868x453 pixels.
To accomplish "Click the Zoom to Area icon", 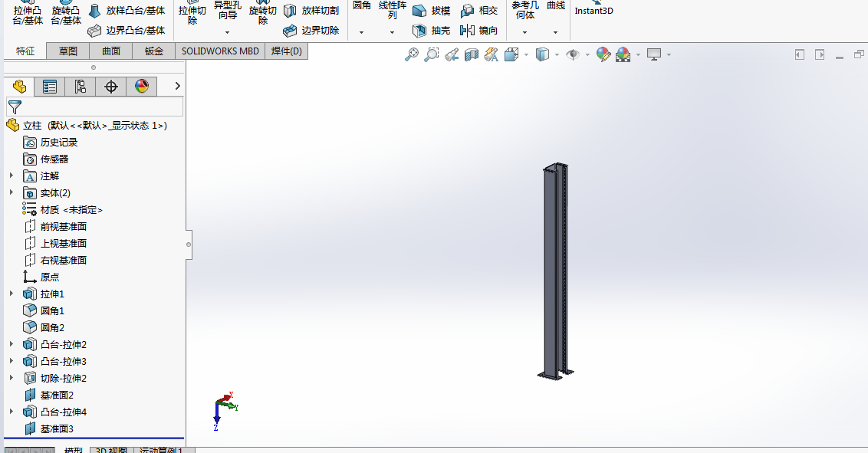I will tap(431, 54).
